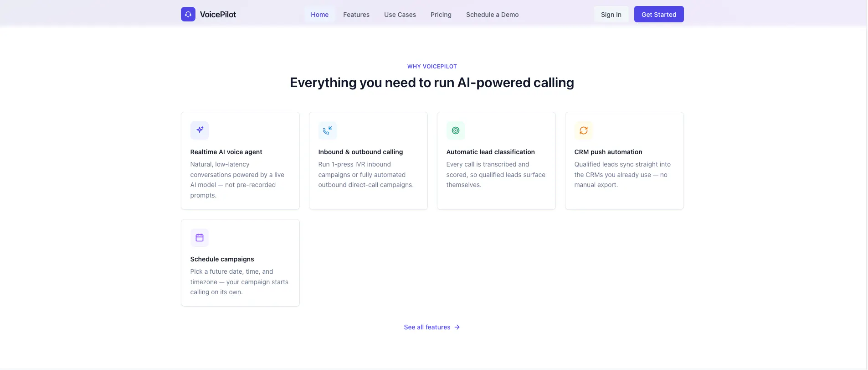
Task: Open Schedule a Demo from the nav bar
Action: 493,15
